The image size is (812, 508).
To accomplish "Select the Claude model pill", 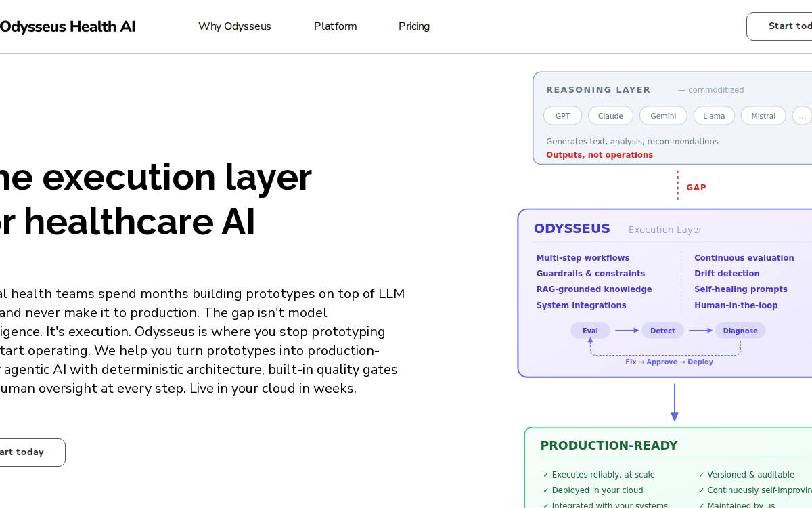I will pos(610,116).
